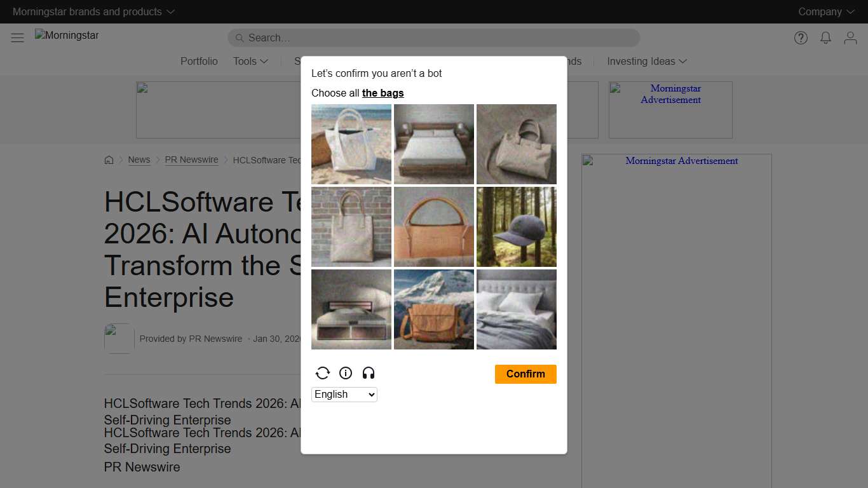868x488 pixels.
Task: View captcha information via the info icon
Action: coord(346,373)
